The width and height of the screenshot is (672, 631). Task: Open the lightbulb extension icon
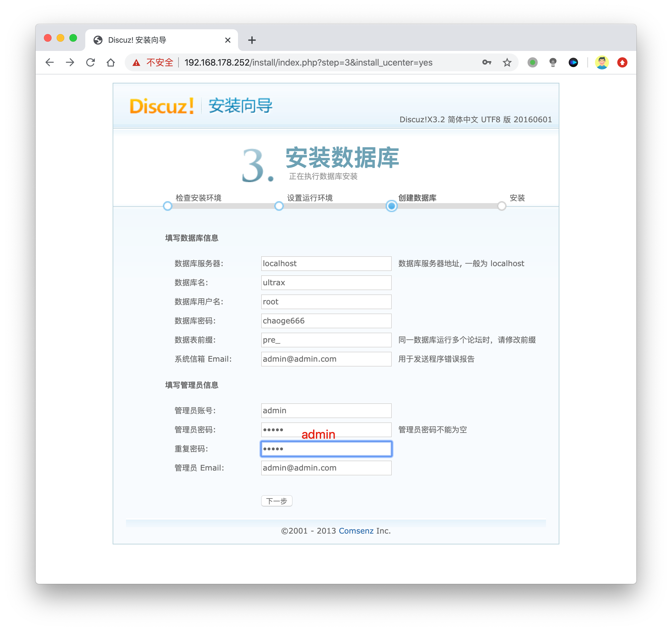pos(553,62)
